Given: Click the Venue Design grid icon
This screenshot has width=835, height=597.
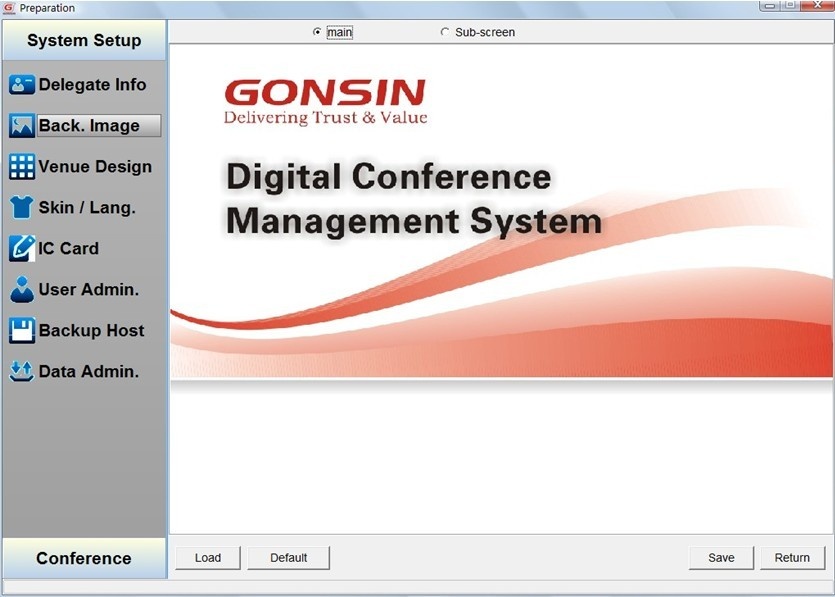Looking at the screenshot, I should [x=22, y=167].
